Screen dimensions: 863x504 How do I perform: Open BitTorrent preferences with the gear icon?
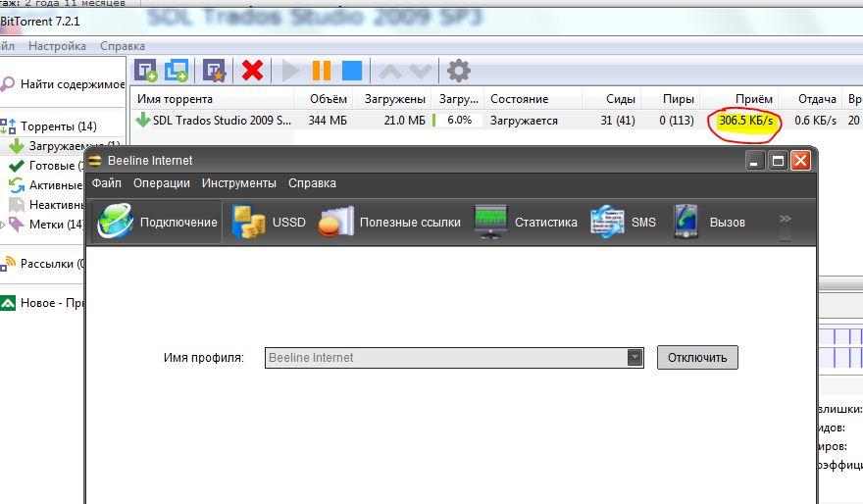[459, 71]
